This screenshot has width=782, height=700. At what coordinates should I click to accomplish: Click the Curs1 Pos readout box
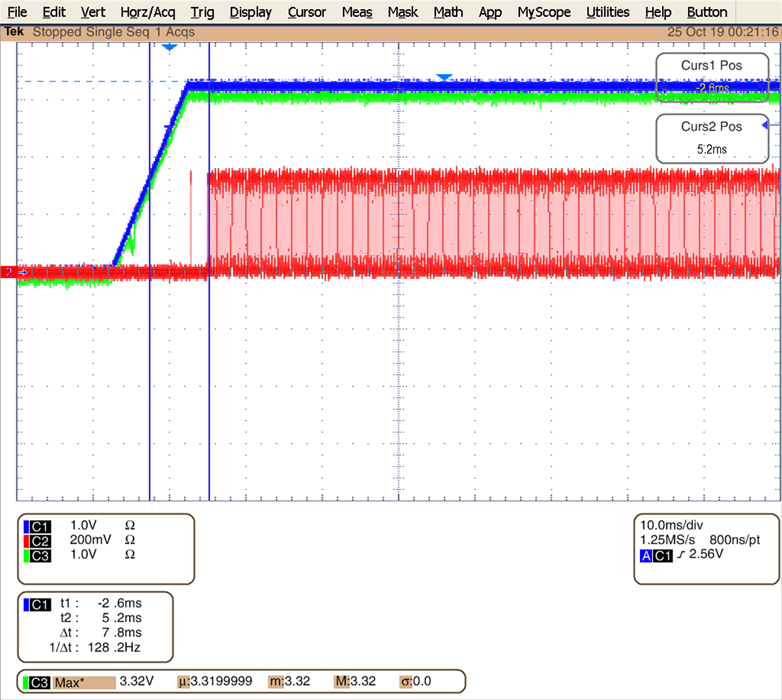coord(712,77)
